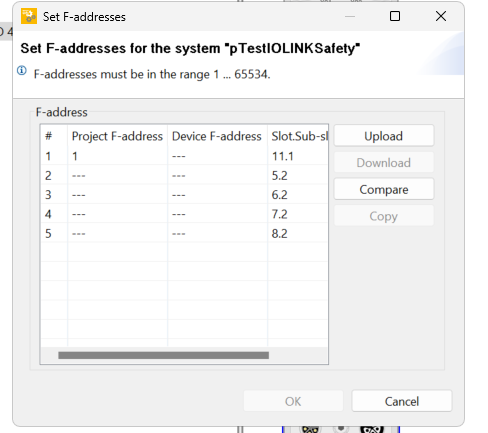Click the disabled Download button

pos(384,163)
